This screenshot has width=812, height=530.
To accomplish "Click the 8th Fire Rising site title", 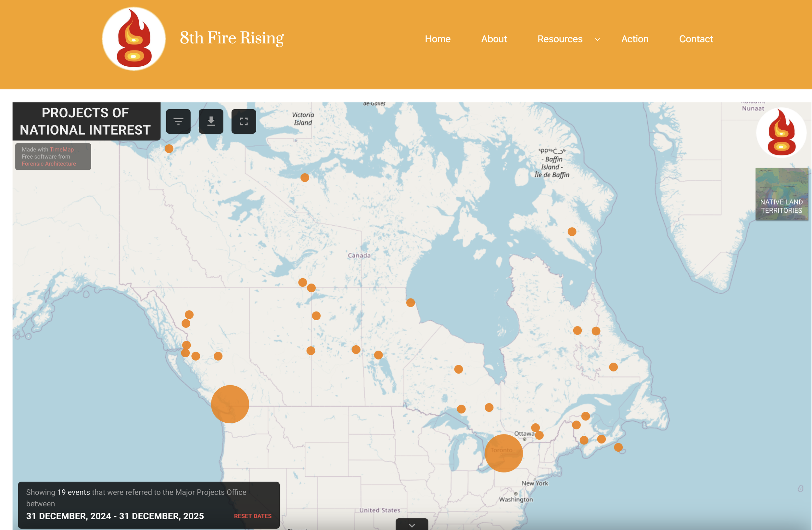I will point(232,38).
